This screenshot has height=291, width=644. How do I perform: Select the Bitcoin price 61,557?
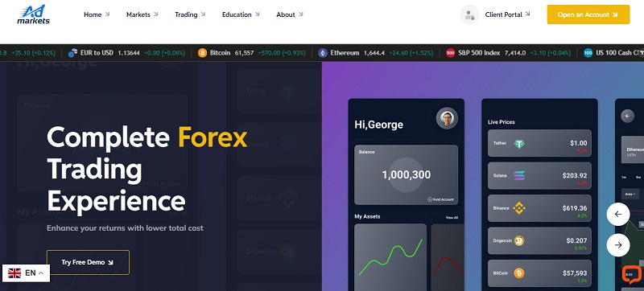coord(244,53)
